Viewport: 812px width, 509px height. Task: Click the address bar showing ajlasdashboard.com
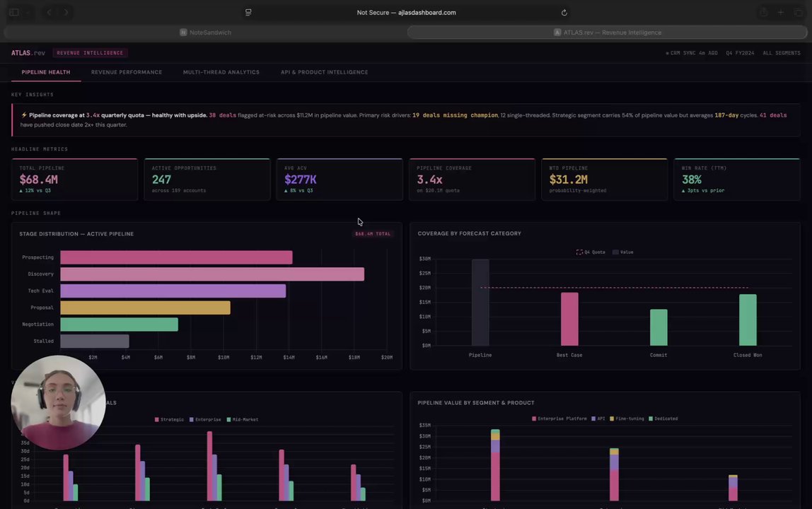(406, 13)
